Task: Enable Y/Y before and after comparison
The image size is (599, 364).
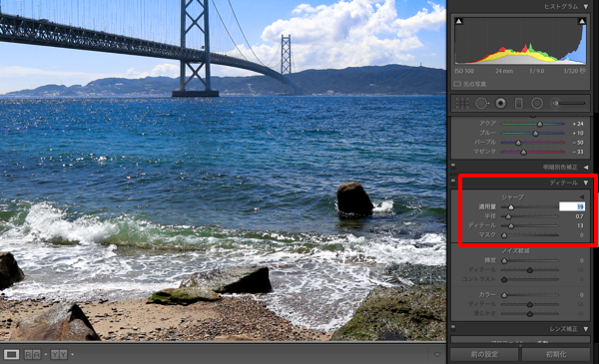Action: click(x=59, y=354)
